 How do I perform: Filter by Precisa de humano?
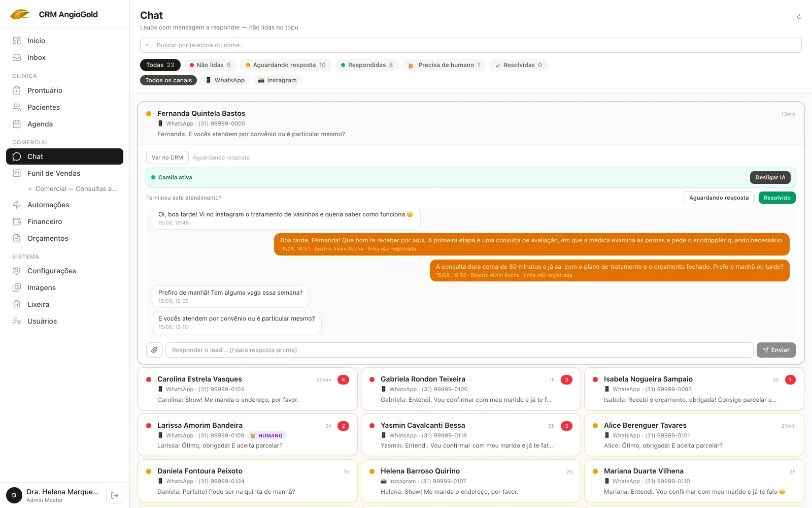(444, 65)
